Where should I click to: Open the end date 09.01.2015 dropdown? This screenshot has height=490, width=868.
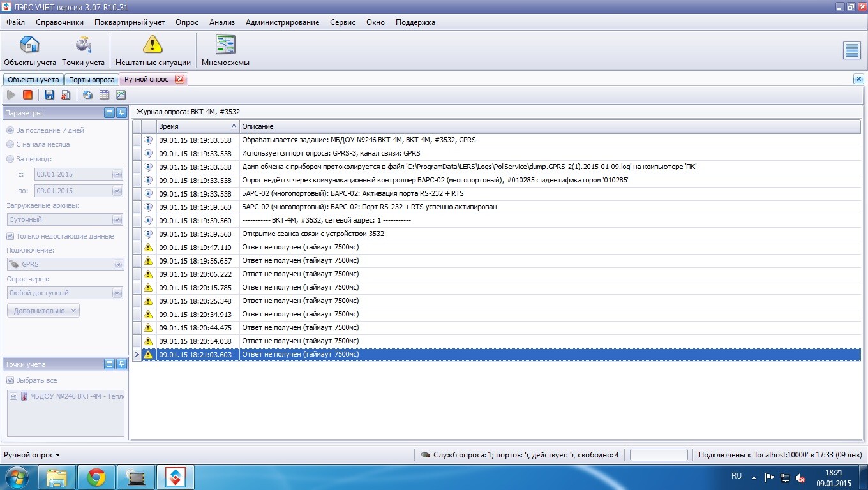coord(117,191)
